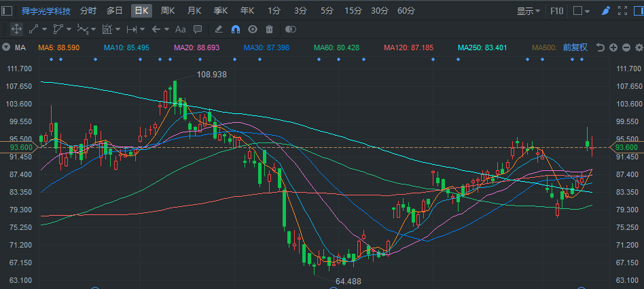Add a comment bubble annotation
This screenshot has width=644, height=289.
point(197,29)
